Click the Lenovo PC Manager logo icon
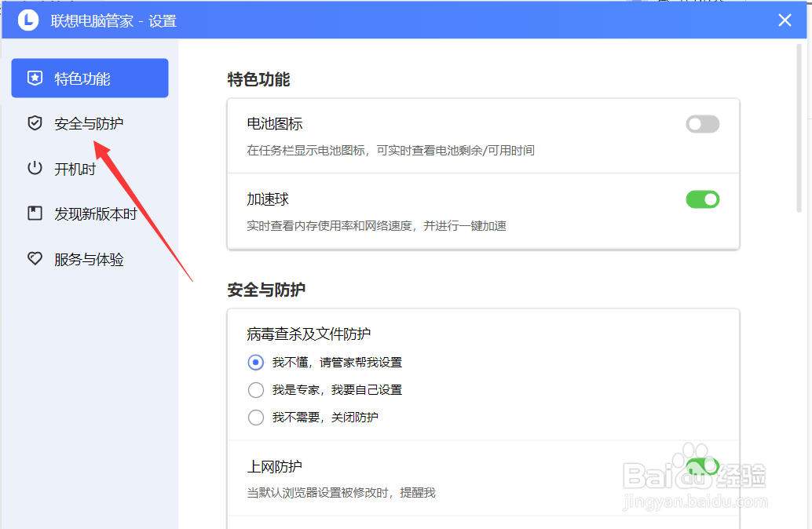This screenshot has width=812, height=529. pyautogui.click(x=28, y=20)
